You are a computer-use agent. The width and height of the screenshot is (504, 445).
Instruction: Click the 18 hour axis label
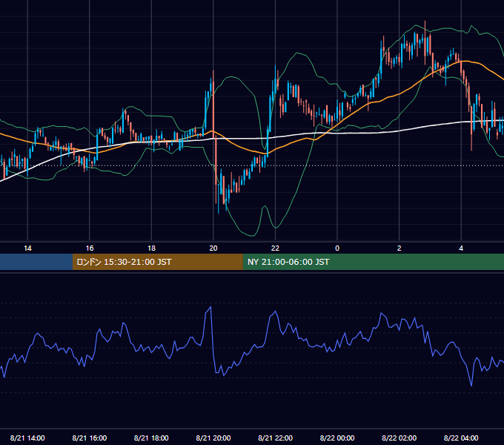151,248
